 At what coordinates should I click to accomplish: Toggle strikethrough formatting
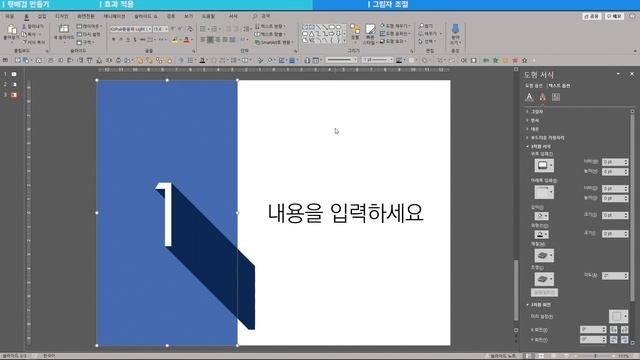(x=142, y=40)
